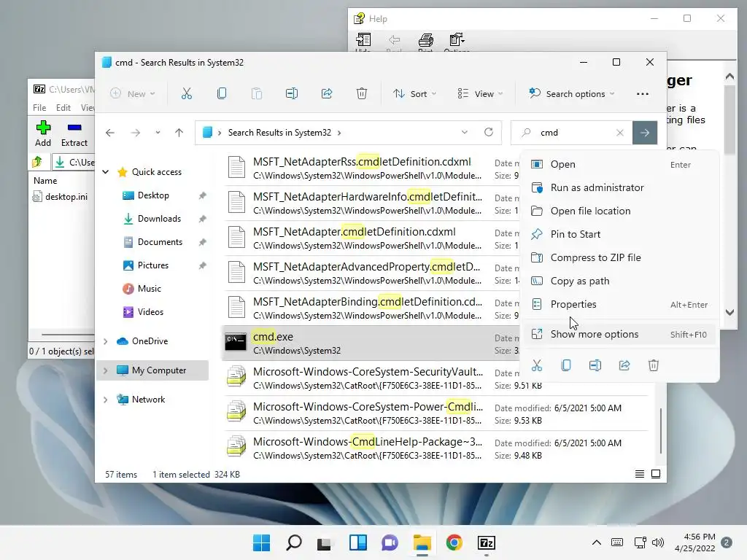Select Documents in Quick access

pos(160,242)
